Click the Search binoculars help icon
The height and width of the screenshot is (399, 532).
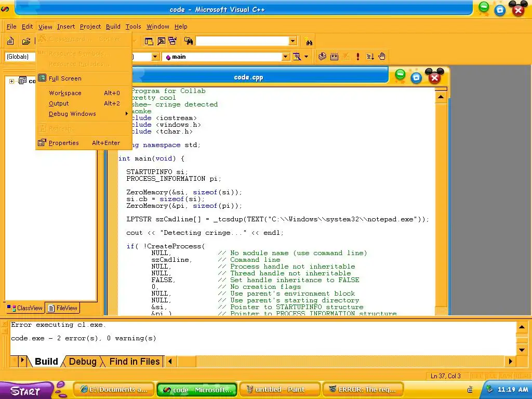point(309,42)
